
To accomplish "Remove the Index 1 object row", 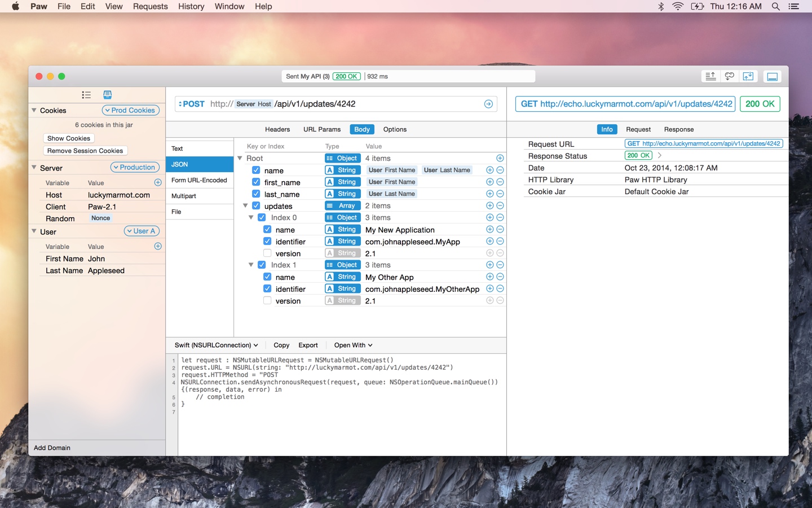I will point(500,265).
